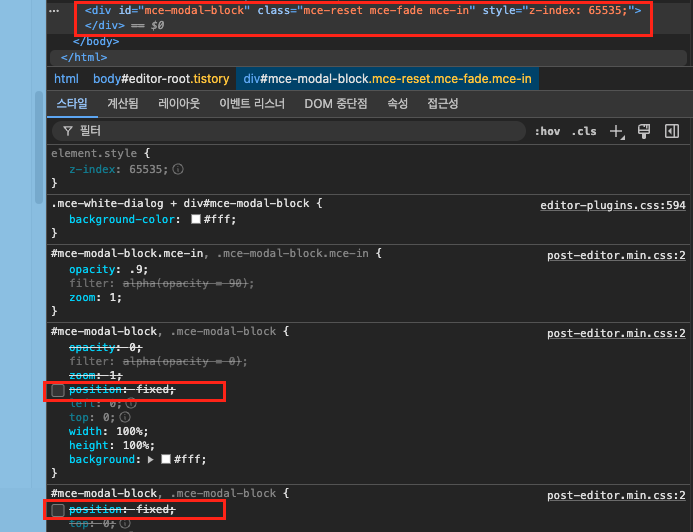Select the mce-modal-block div node

click(362, 18)
